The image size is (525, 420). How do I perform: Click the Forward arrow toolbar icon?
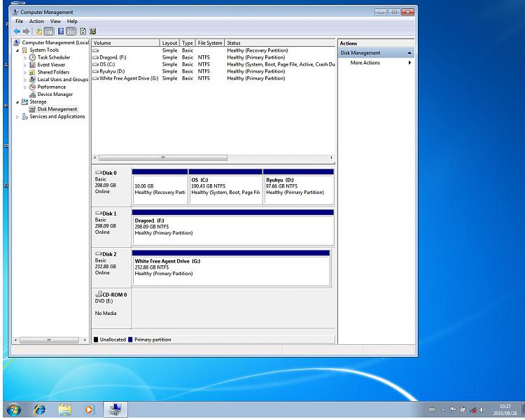coord(27,31)
